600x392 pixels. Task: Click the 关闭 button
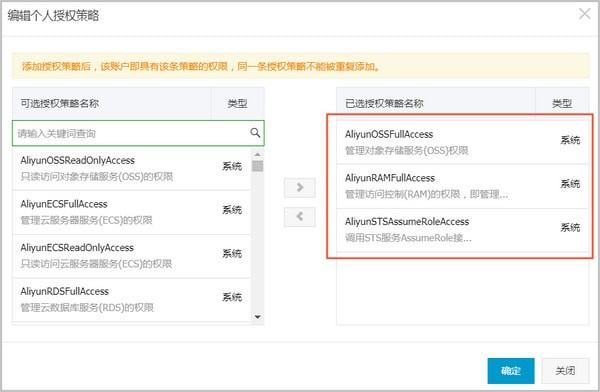point(565,371)
